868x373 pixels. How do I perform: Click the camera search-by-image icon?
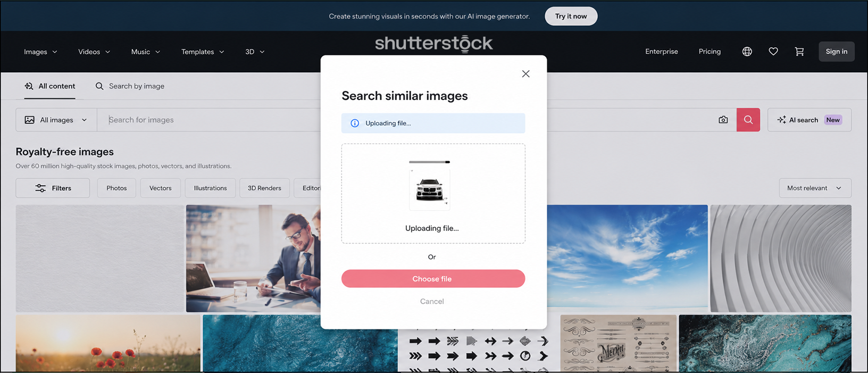[723, 120]
